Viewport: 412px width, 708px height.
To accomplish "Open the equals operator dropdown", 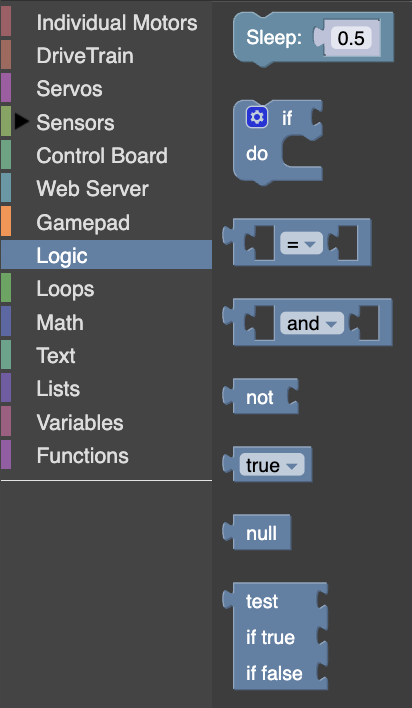I will pyautogui.click(x=301, y=243).
